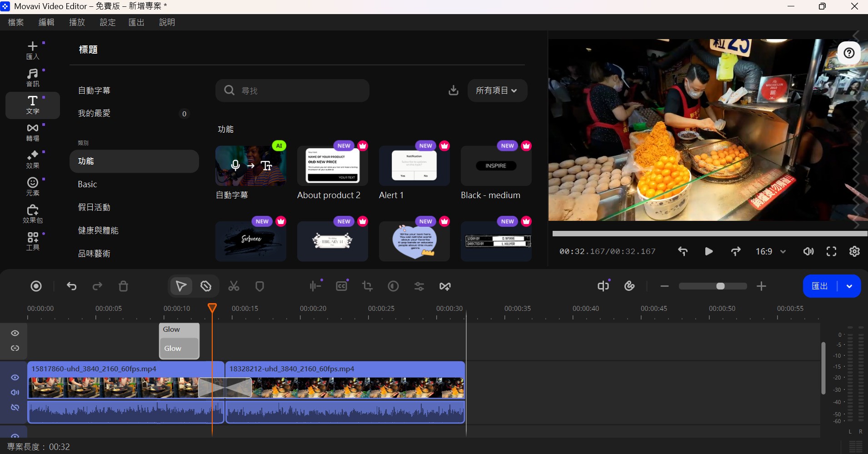Toggle visibility of the Glow title track
This screenshot has width=868, height=454.
[15, 333]
